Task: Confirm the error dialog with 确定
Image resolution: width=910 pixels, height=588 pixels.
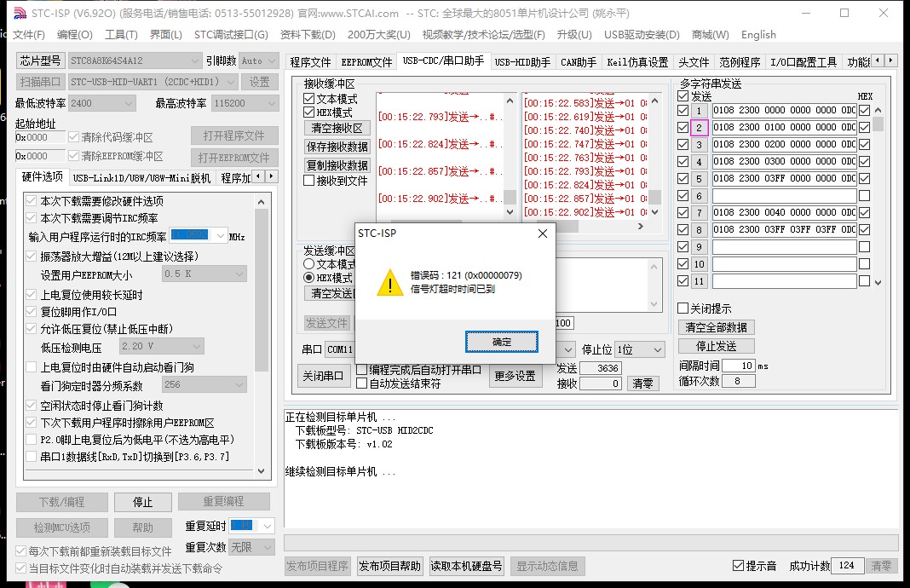Action: (x=501, y=342)
